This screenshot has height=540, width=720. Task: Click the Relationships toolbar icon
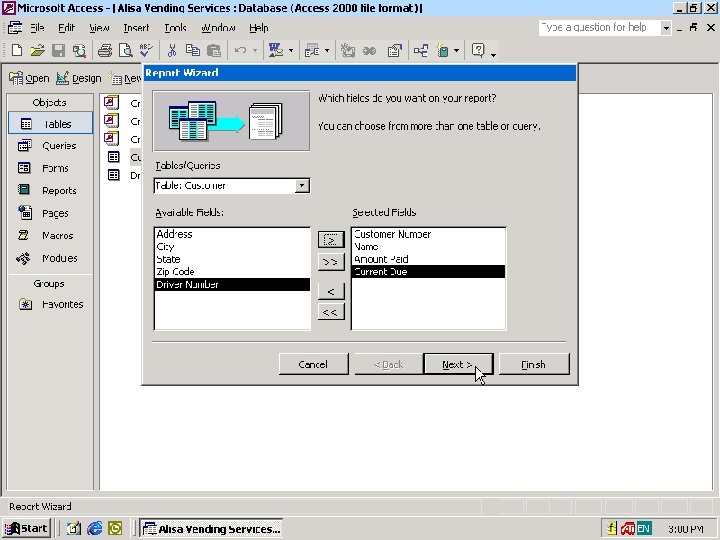(x=421, y=50)
